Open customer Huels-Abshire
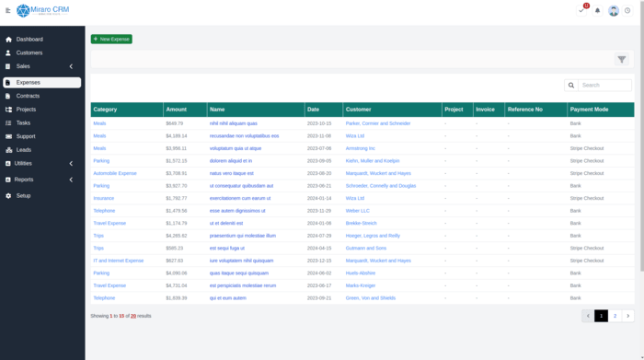This screenshot has width=644, height=360. (361, 273)
